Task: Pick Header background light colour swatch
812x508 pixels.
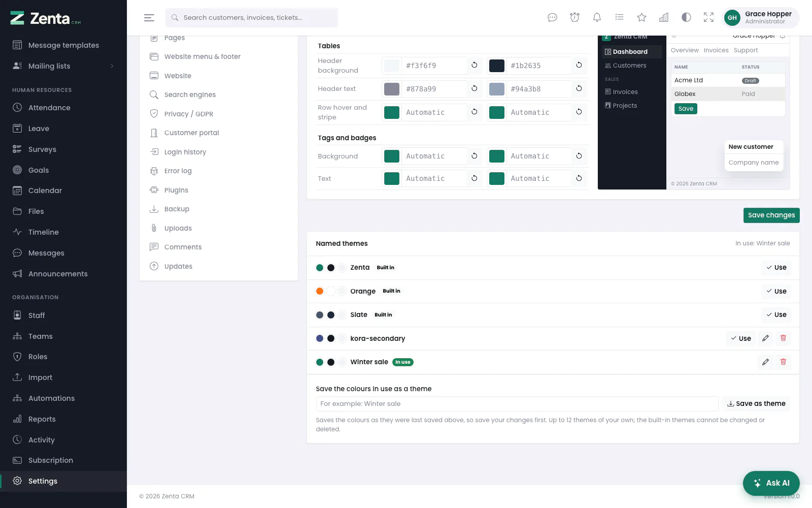Action: (x=392, y=66)
